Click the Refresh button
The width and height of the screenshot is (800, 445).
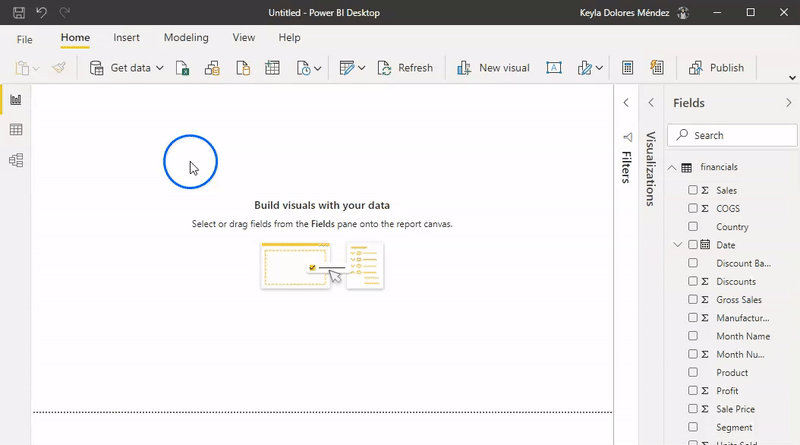tap(405, 68)
